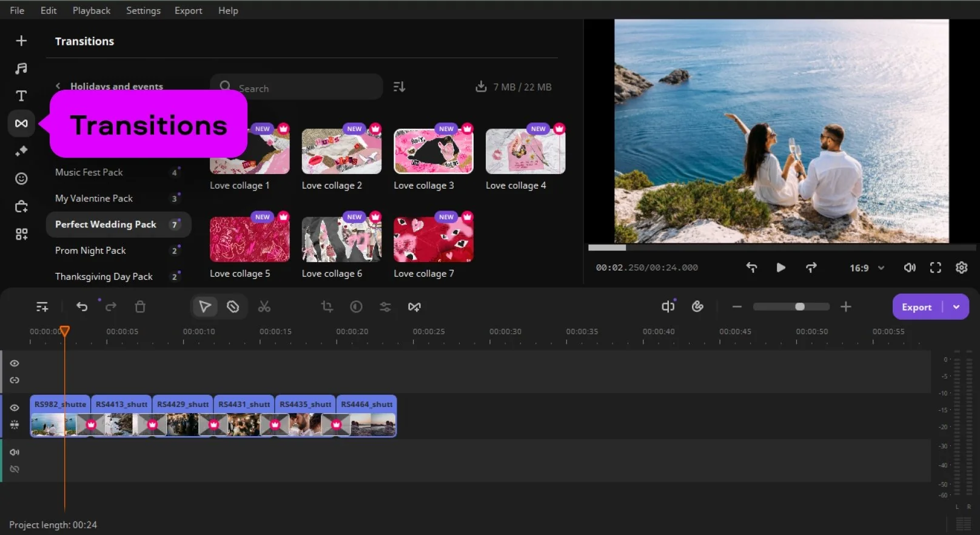The width and height of the screenshot is (980, 535).
Task: Adjust the timeline zoom slider handle
Action: coord(800,307)
